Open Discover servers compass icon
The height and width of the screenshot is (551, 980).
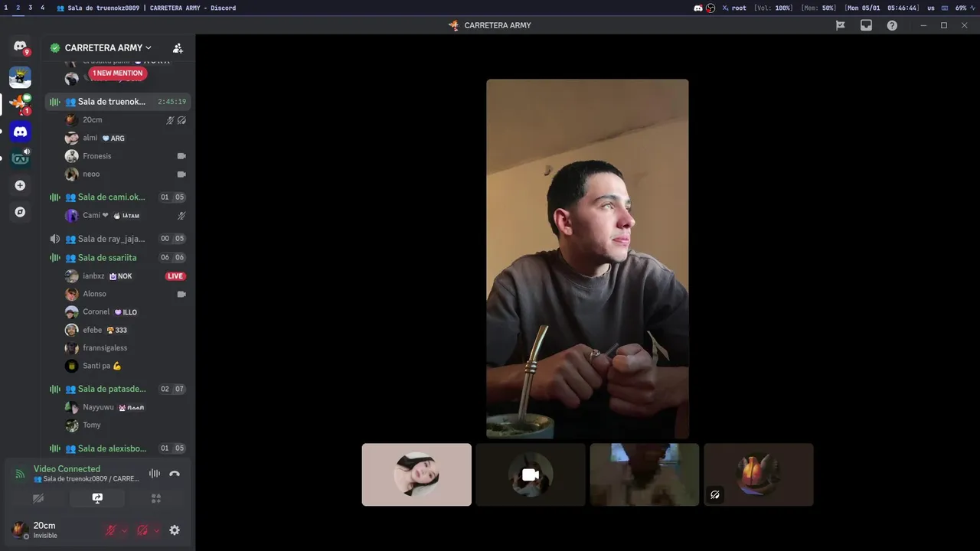[20, 212]
